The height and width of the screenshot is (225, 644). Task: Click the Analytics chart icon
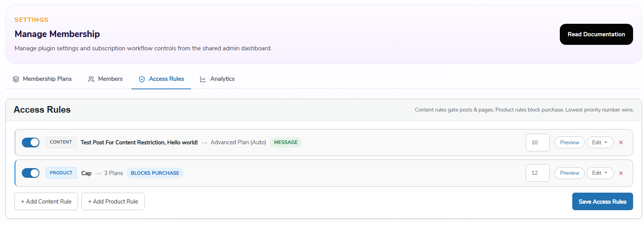point(203,79)
